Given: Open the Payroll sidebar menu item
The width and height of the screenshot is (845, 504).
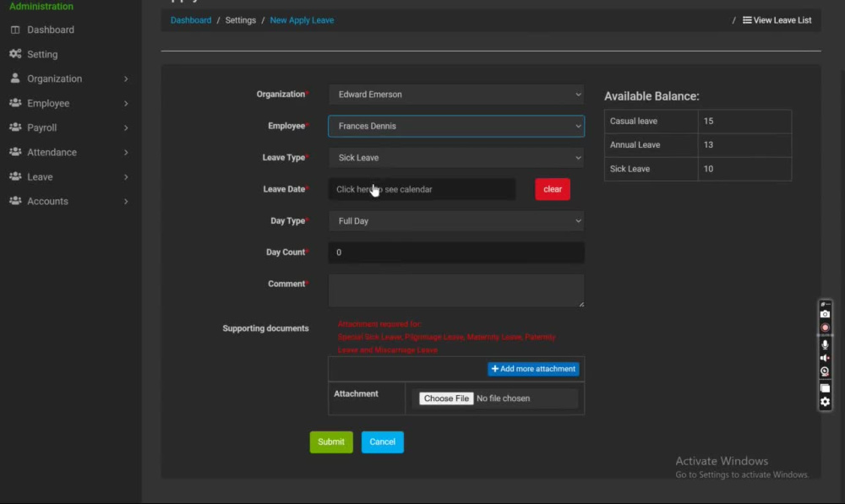Looking at the screenshot, I should [42, 127].
